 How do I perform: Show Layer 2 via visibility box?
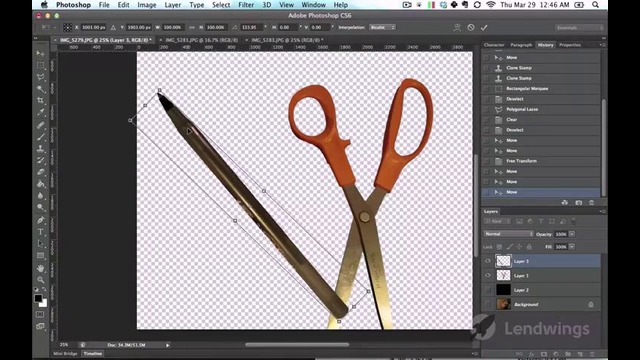(x=488, y=290)
